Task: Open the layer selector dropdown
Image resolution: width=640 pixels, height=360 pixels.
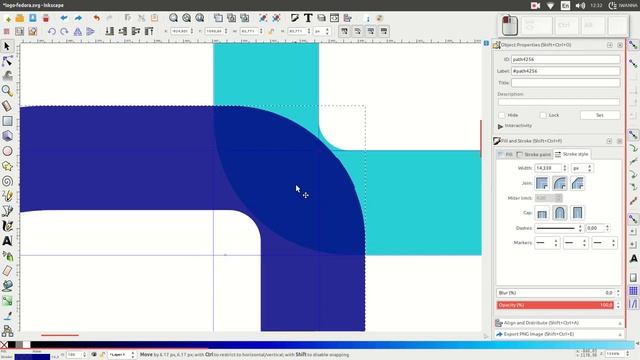Action: point(122,355)
